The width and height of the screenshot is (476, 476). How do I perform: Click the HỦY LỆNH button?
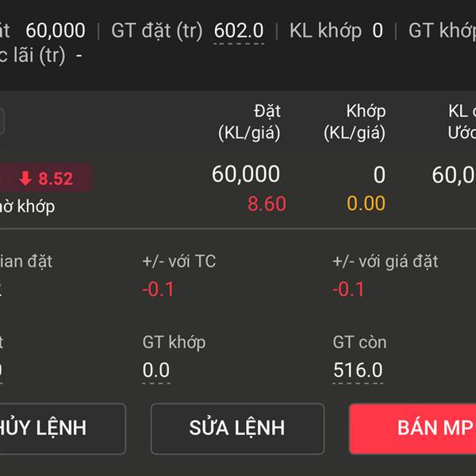(x=63, y=428)
